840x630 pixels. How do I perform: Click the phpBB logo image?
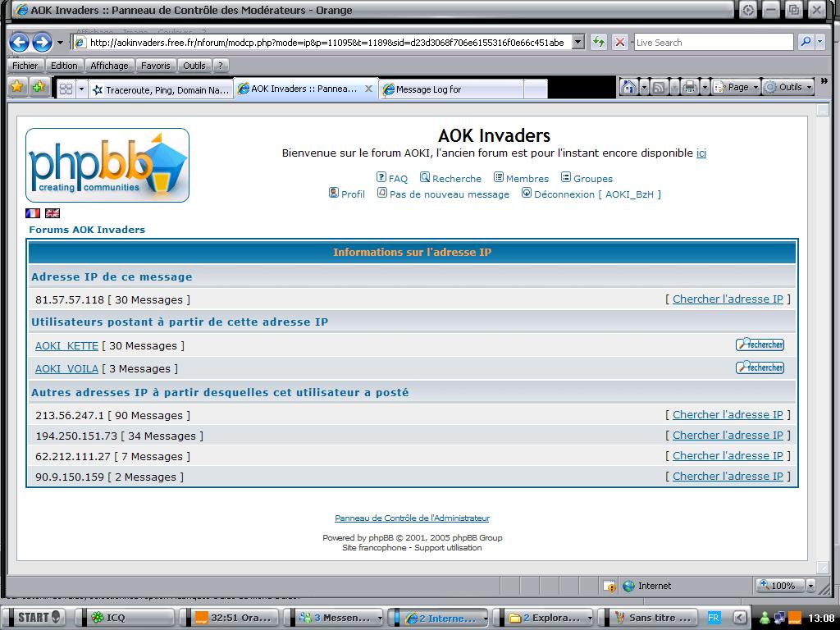[107, 165]
